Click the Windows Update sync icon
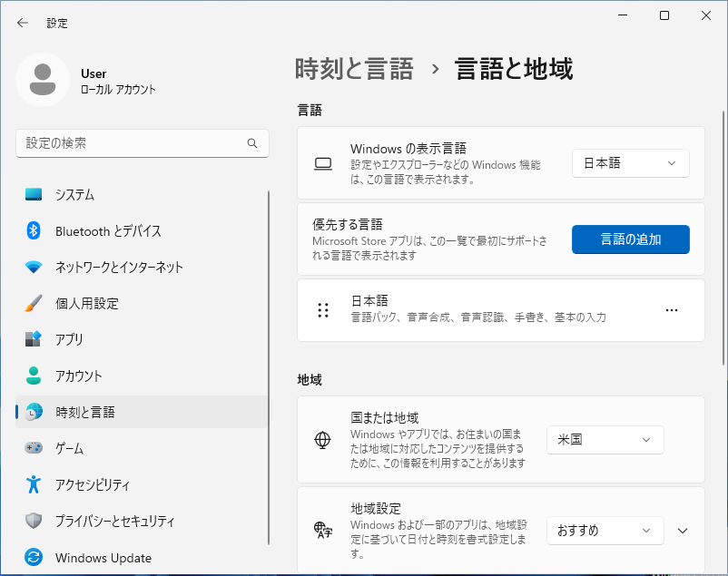728x576 pixels. click(34, 557)
